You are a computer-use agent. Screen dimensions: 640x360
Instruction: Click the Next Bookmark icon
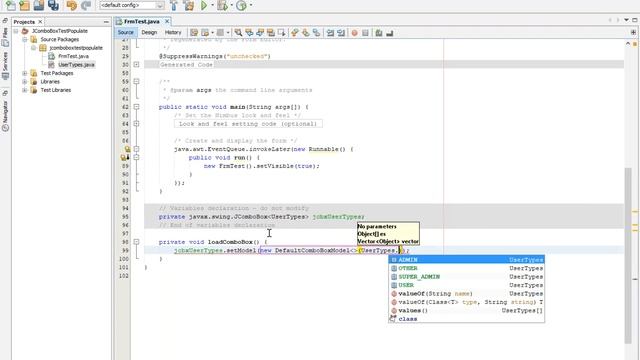(x=306, y=33)
